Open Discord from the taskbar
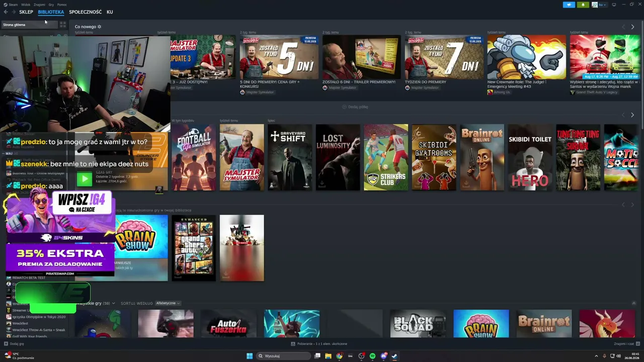 click(x=383, y=356)
